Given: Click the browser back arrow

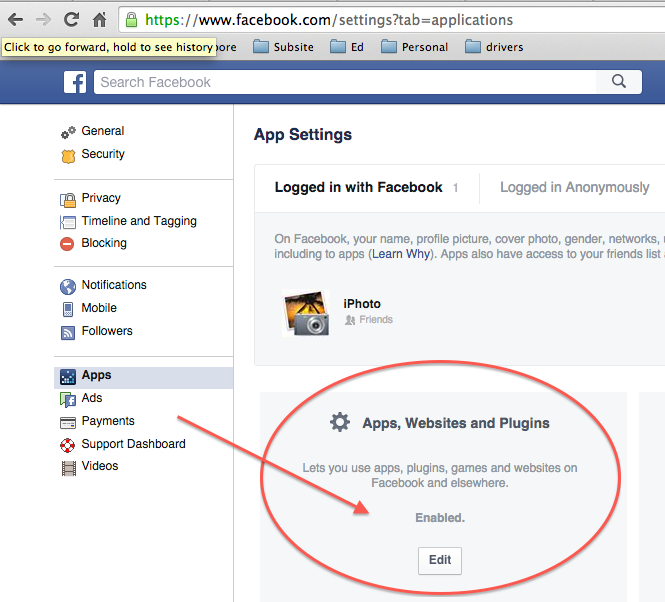Looking at the screenshot, I should coord(15,20).
